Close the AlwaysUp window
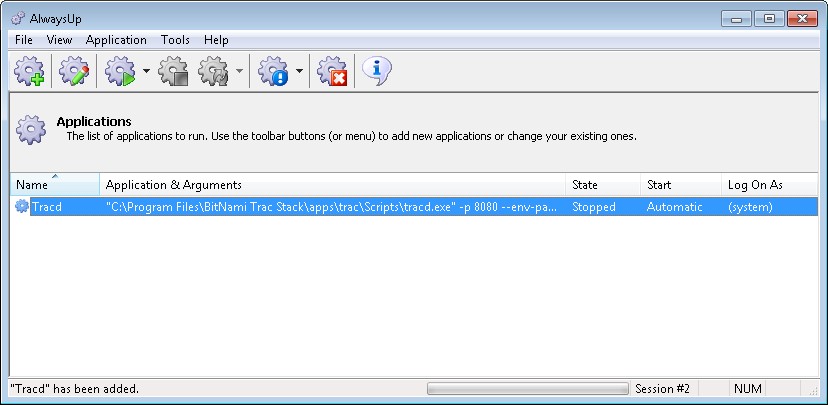Screen dimensions: 828x405 click(802, 19)
